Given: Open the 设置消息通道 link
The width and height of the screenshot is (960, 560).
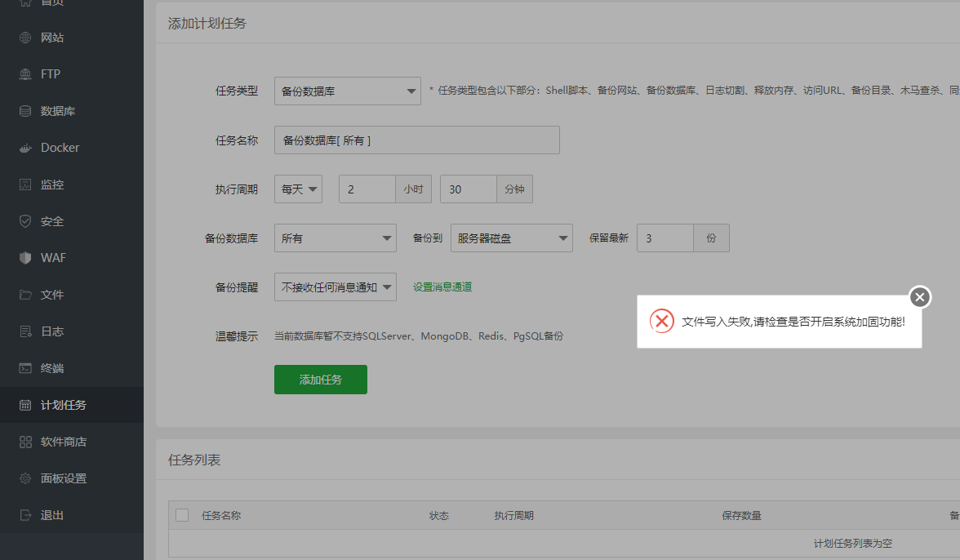Looking at the screenshot, I should coord(442,287).
